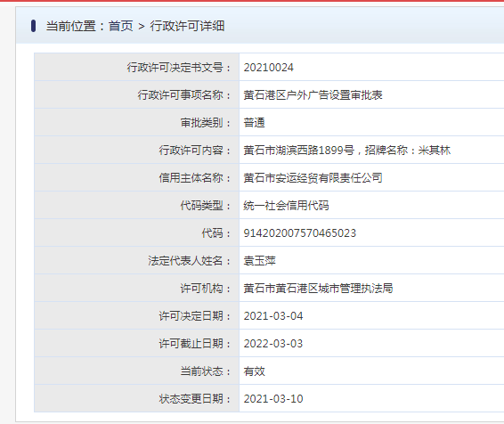The width and height of the screenshot is (504, 424).
Task: Click the 黄石港区户外广告设置审批表 item name
Action: [x=313, y=95]
